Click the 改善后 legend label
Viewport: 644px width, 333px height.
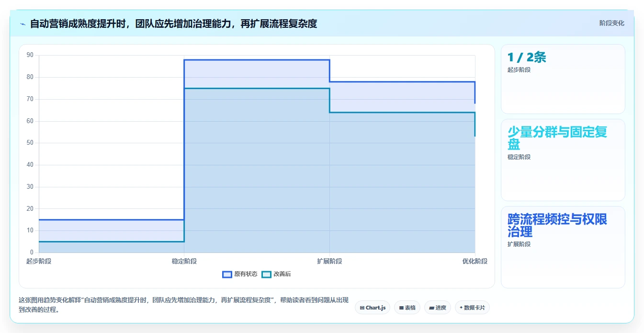tap(282, 274)
